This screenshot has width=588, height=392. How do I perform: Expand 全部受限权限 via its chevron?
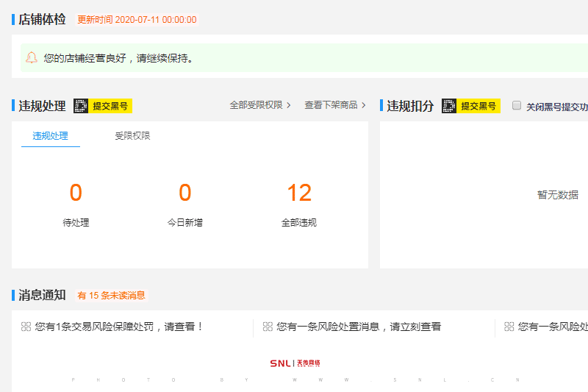[289, 105]
